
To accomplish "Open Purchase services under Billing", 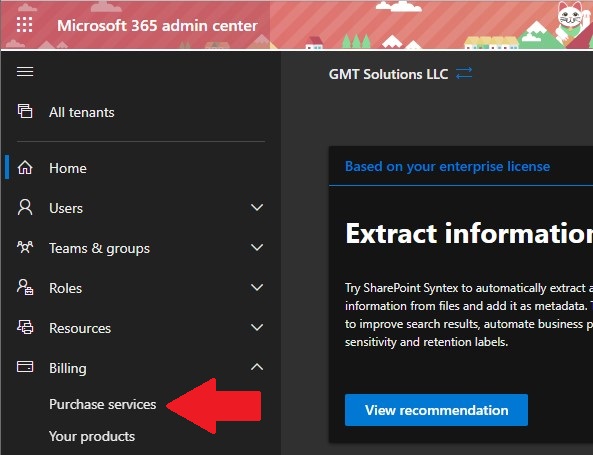I will click(102, 404).
